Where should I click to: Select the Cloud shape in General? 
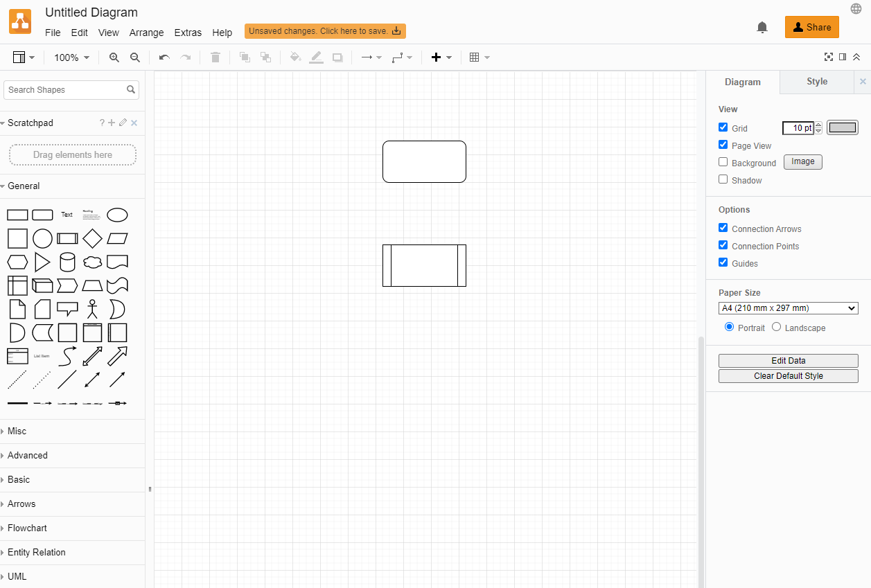tap(92, 262)
